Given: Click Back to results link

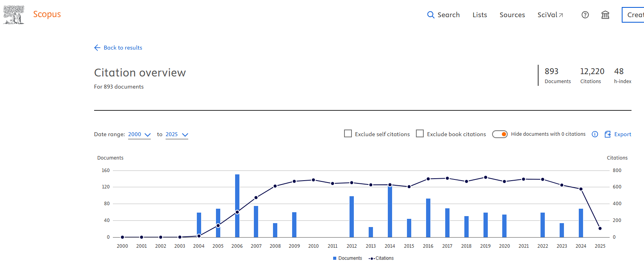Looking at the screenshot, I should click(x=123, y=48).
